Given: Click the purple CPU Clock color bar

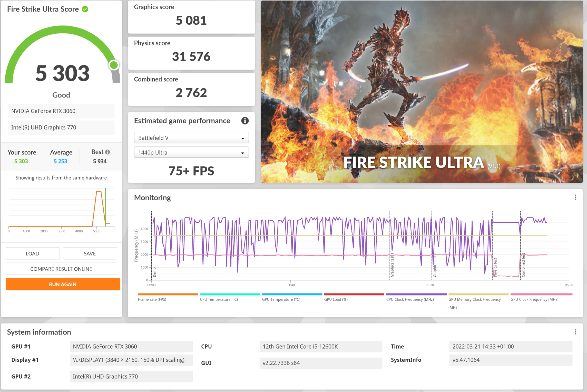Looking at the screenshot, I should pos(416,294).
